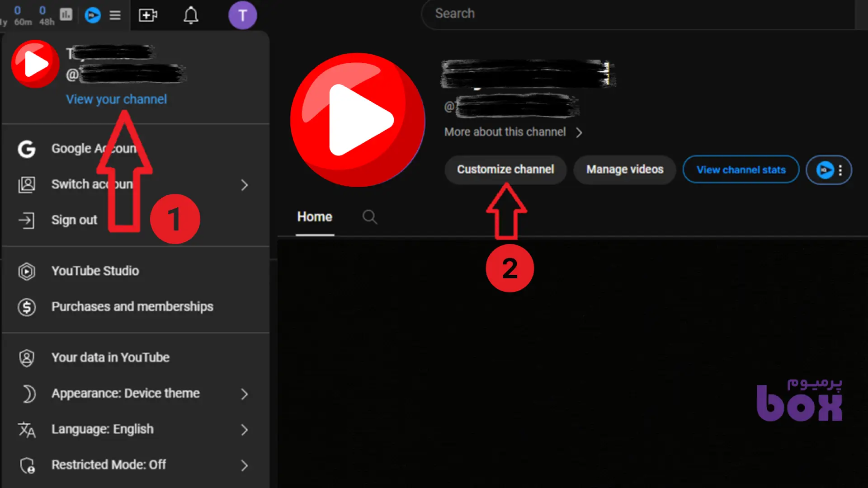Click the moon Appearance icon
Screen dimensions: 868x488
(x=28, y=394)
